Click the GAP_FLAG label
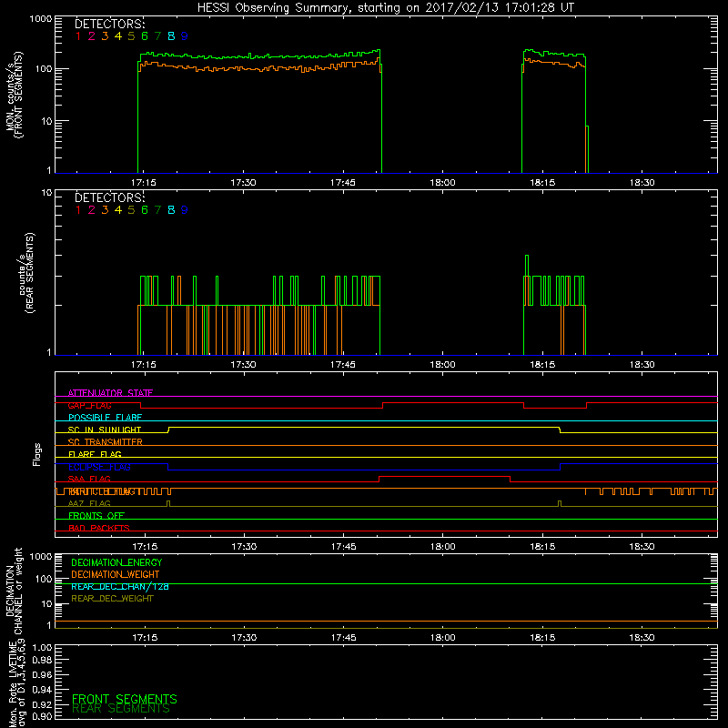 point(89,405)
